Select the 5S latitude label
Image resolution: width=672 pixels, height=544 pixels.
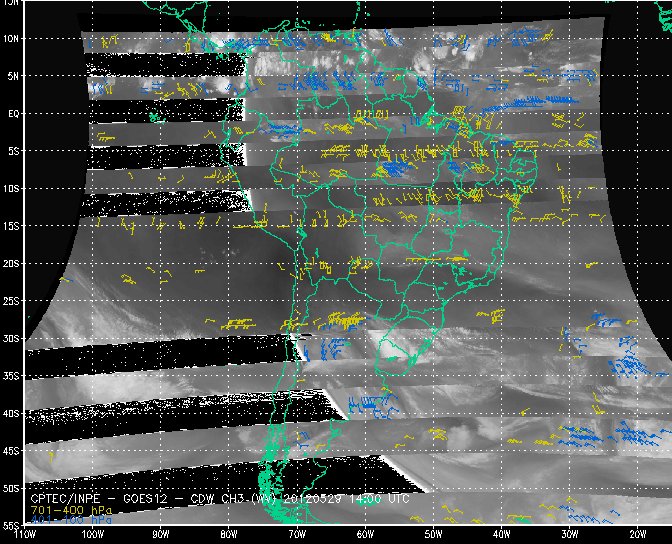[12, 151]
